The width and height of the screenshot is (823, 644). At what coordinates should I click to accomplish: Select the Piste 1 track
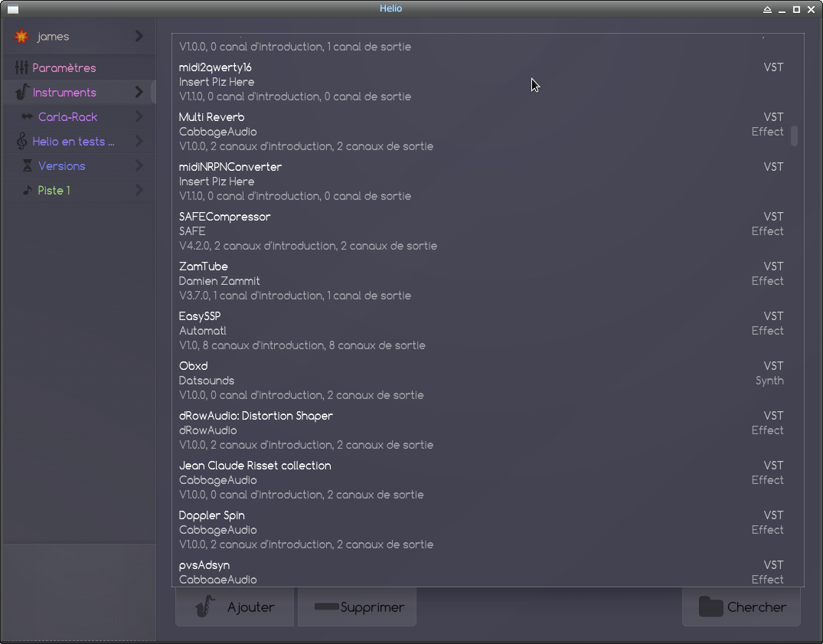pos(80,190)
